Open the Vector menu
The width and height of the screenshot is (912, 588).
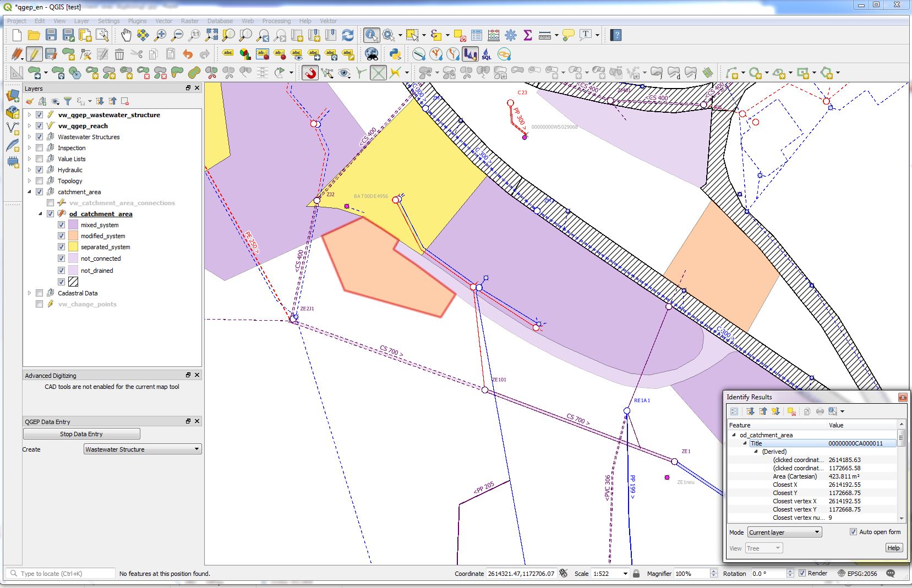tap(163, 21)
